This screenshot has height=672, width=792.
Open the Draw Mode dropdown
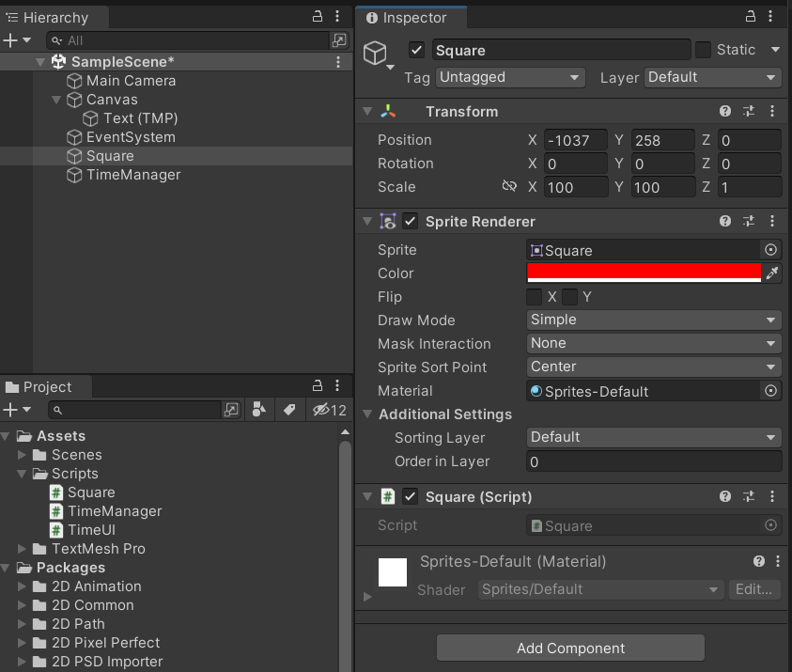pos(654,320)
